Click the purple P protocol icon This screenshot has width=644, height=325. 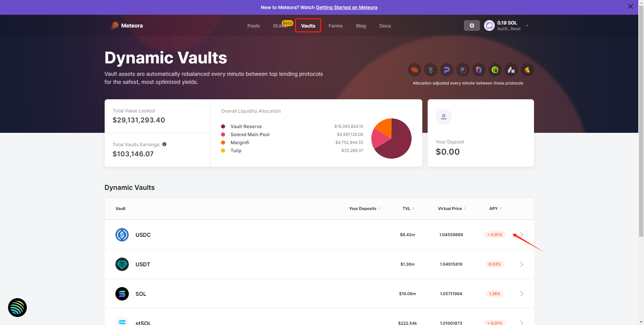point(447,70)
